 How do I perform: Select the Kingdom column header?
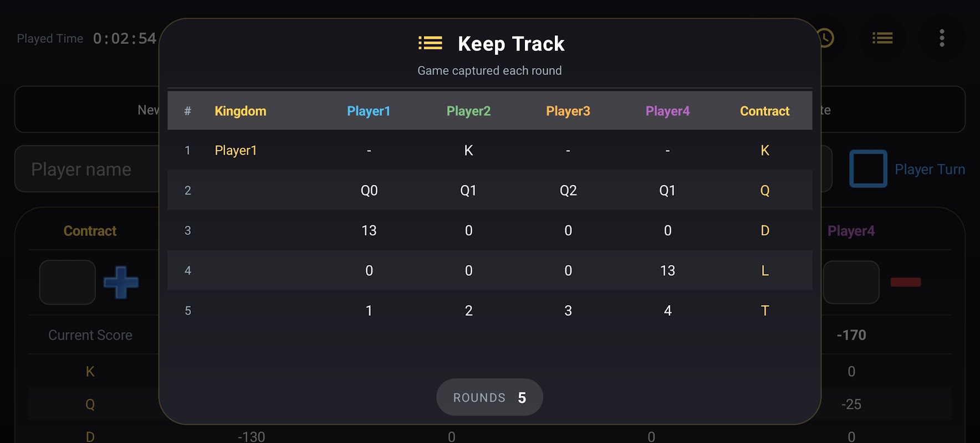tap(241, 111)
